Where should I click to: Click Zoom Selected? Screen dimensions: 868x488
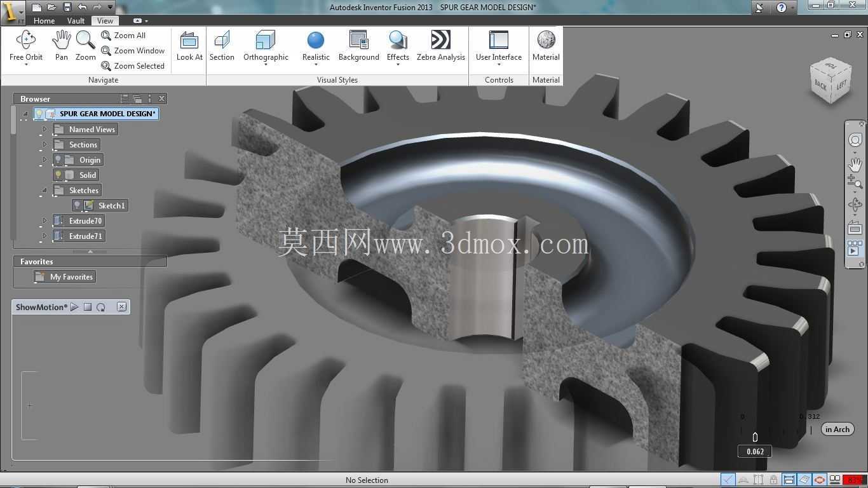click(x=133, y=66)
